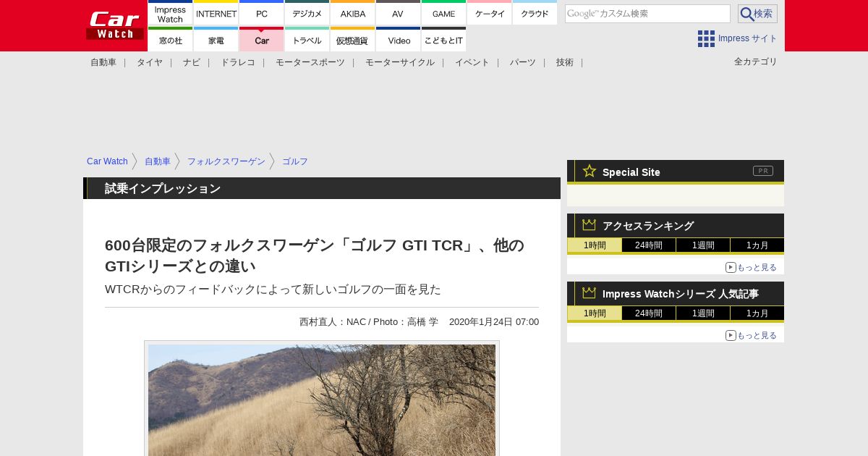Screen dimensions: 868x456
Task: Click ゴルフ breadcrumb link
Action: point(295,161)
